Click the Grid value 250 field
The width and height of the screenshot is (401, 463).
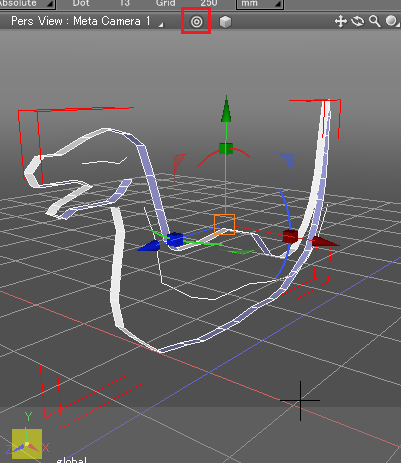tap(209, 4)
